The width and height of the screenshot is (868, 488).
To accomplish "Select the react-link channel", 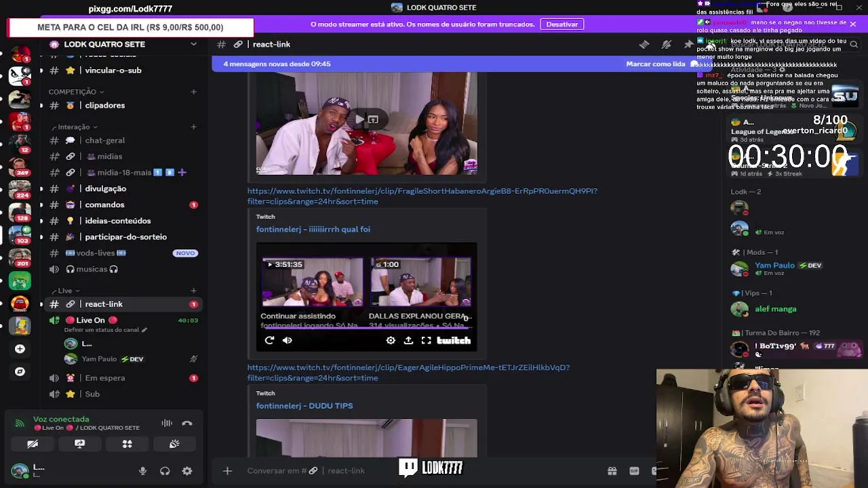I will pos(122,304).
